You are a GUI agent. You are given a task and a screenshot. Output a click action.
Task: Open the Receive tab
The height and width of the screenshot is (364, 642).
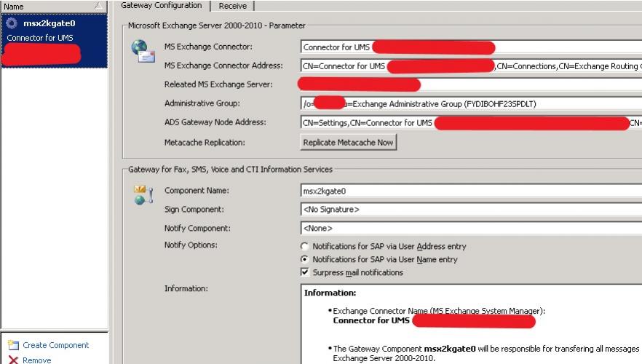coord(232,6)
